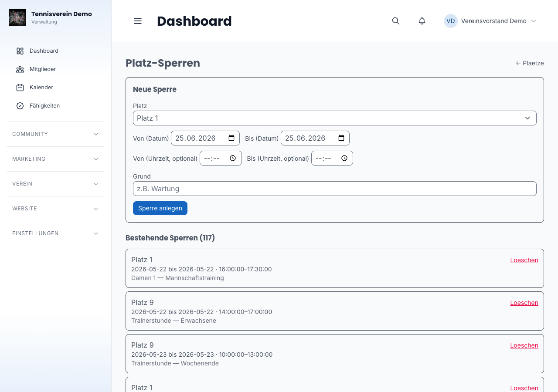Expand the EINSTELLUNGEN sidebar section
This screenshot has width=558, height=392.
coord(55,233)
